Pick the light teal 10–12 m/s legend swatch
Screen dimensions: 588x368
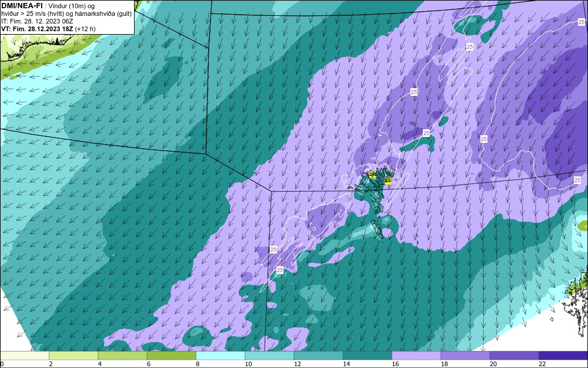[269, 356]
